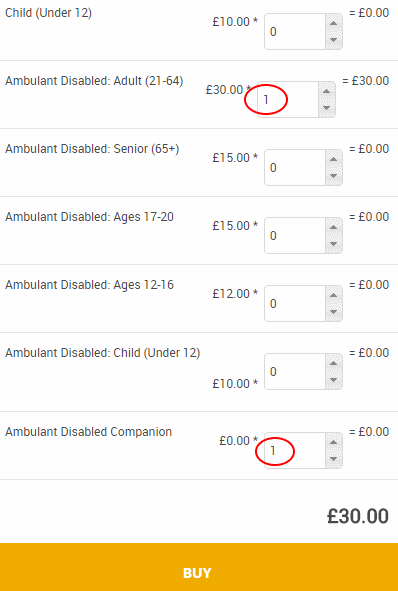Increase Ambulant Disabled Child (Under 12) quantity
Image resolution: width=398 pixels, height=591 pixels.
tap(334, 362)
